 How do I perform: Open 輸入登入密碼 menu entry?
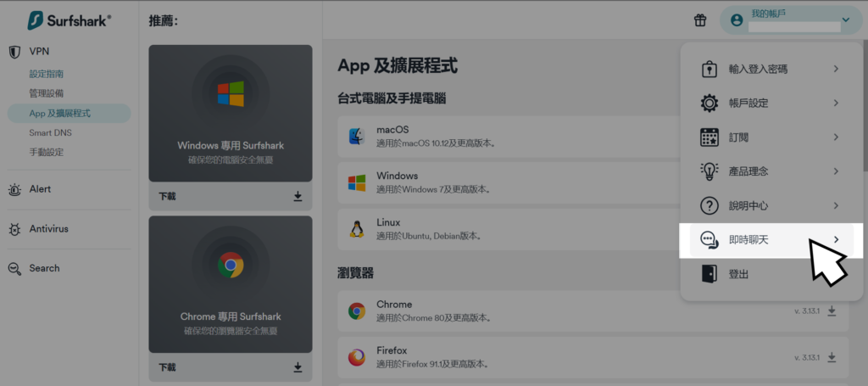(771, 69)
